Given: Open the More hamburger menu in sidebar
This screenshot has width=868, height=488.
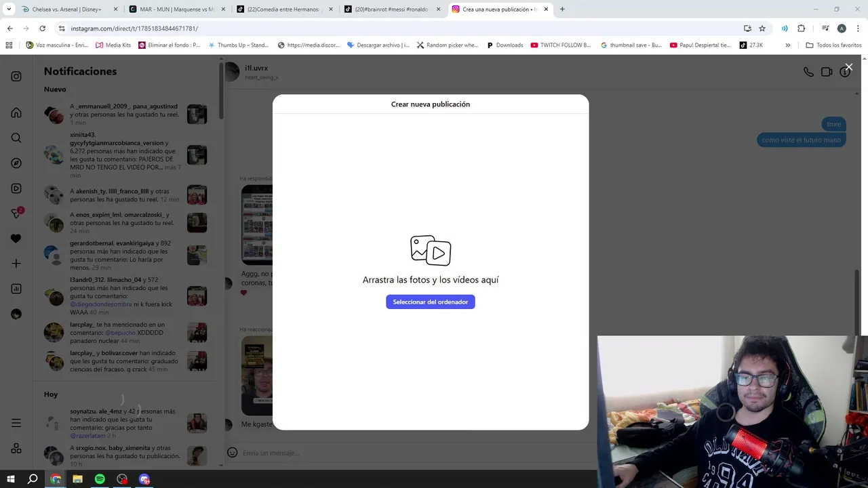Looking at the screenshot, I should (16, 423).
